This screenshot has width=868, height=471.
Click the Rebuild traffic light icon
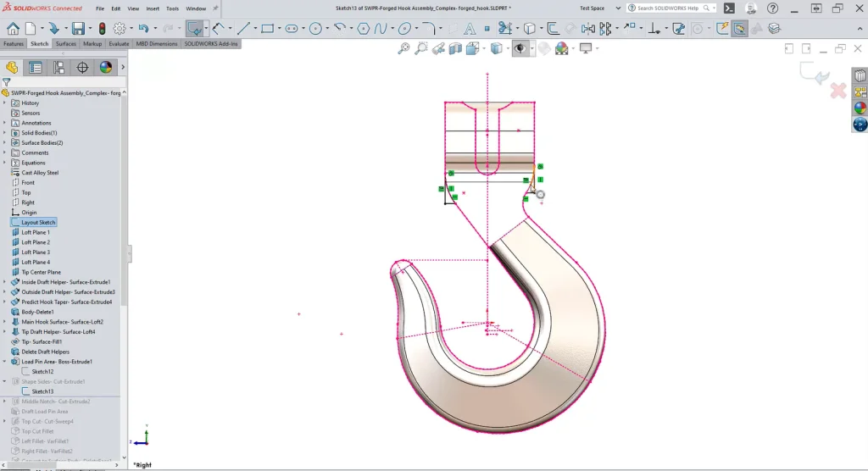[x=103, y=28]
